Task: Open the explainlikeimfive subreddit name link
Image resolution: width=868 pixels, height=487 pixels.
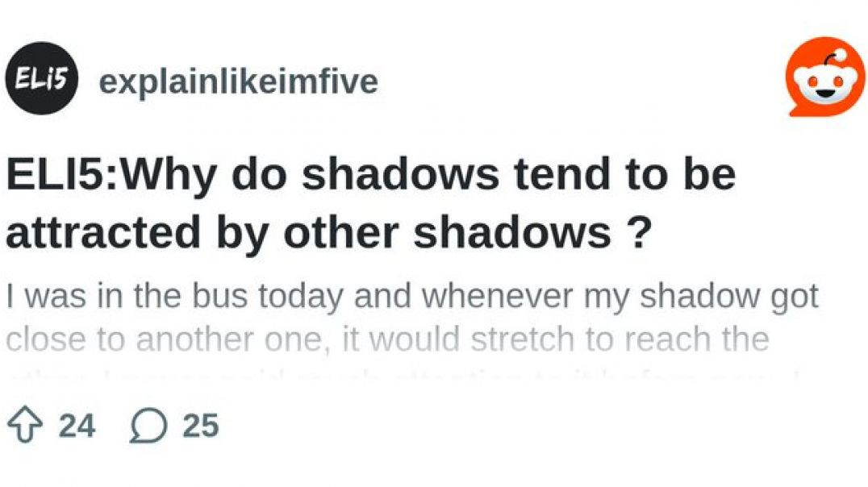Action: pos(238,81)
